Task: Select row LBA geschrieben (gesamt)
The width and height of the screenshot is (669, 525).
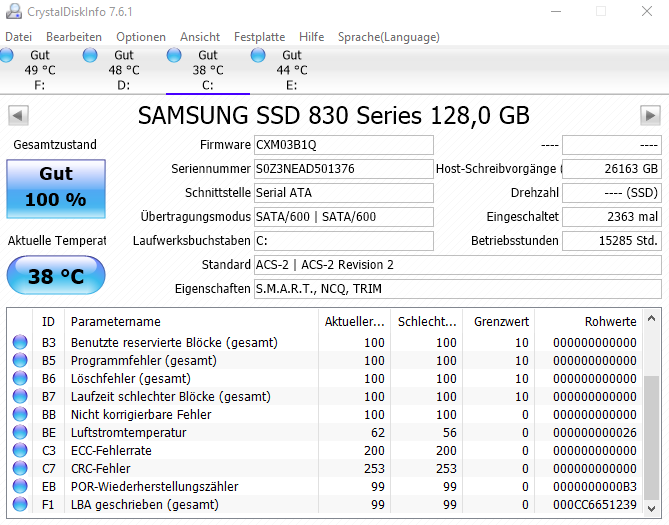Action: point(325,504)
